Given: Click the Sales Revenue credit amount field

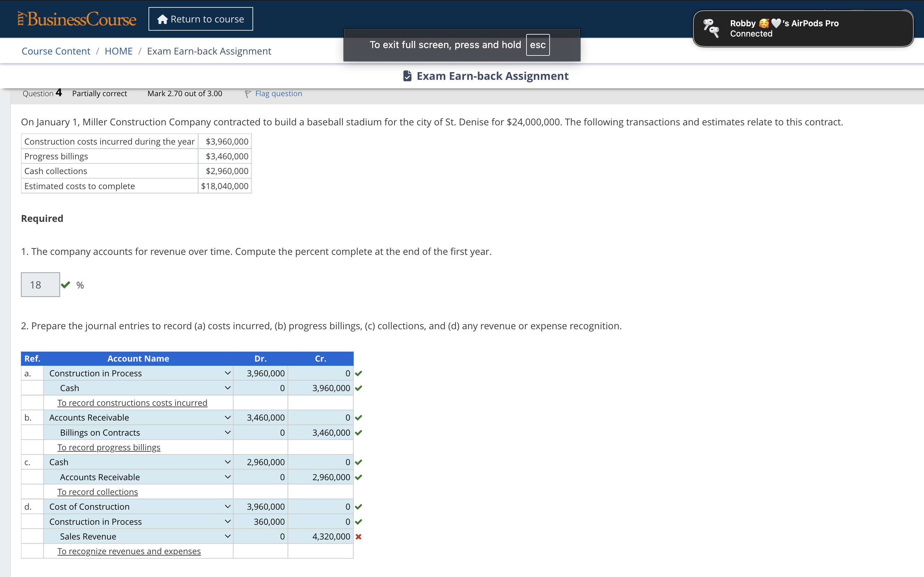Looking at the screenshot, I should (x=321, y=537).
